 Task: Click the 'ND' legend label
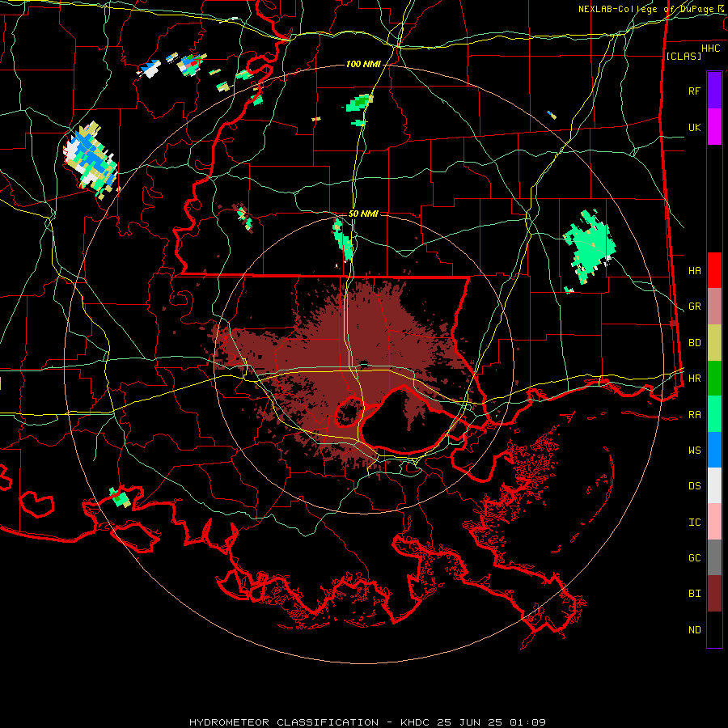pos(694,630)
